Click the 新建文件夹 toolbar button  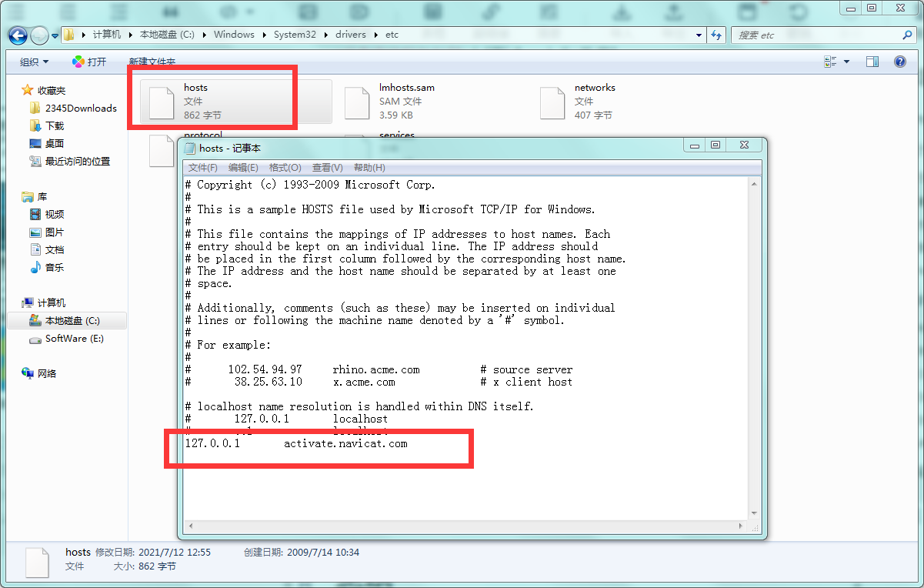pos(152,62)
